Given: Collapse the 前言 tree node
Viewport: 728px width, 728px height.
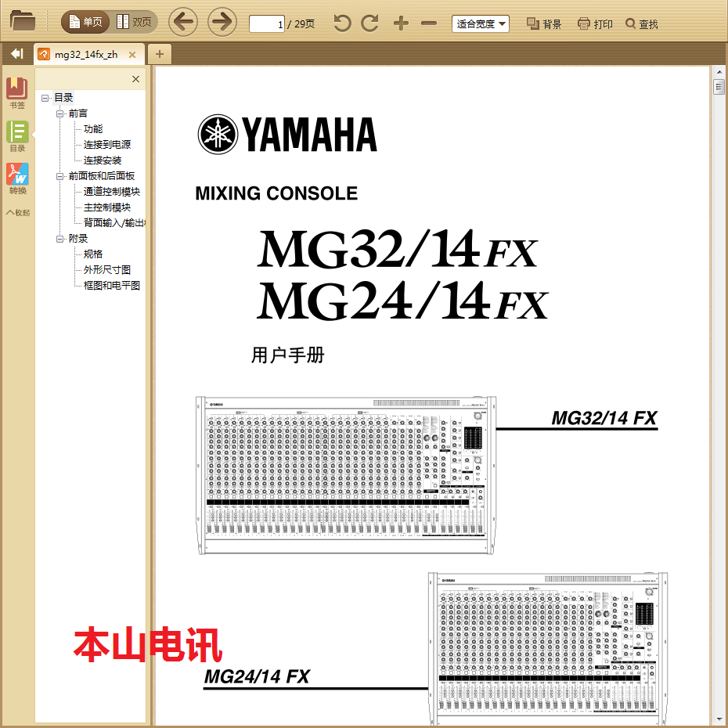Looking at the screenshot, I should (60, 114).
